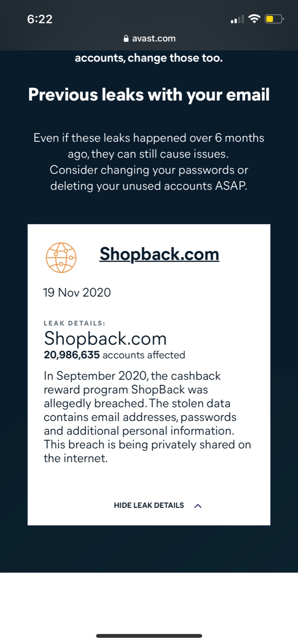
Task: Tap the 20,986,635 accounts affected count
Action: point(114,355)
